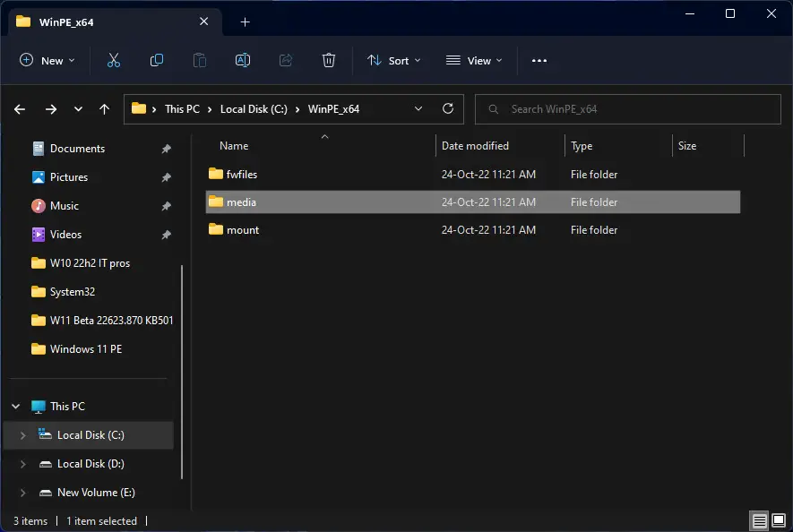Screen dimensions: 793x532
Task: Click the media folder icon
Action: tap(216, 202)
